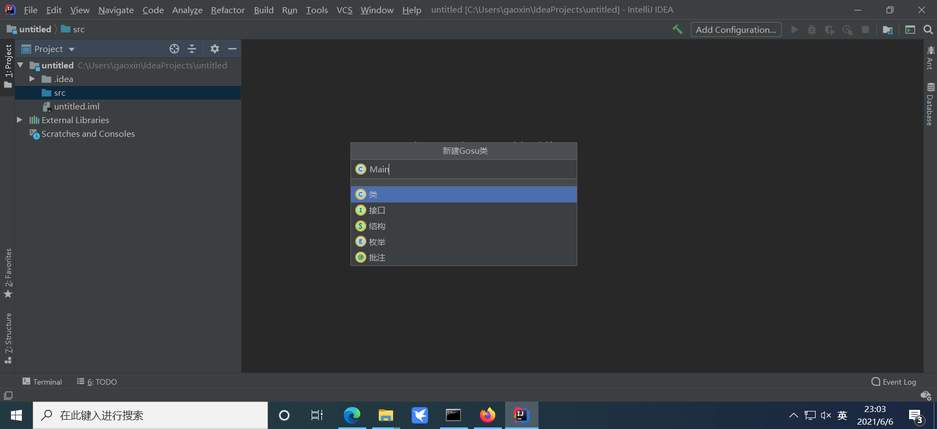
Task: Click the Search Everywhere magnifier icon
Action: tap(928, 30)
